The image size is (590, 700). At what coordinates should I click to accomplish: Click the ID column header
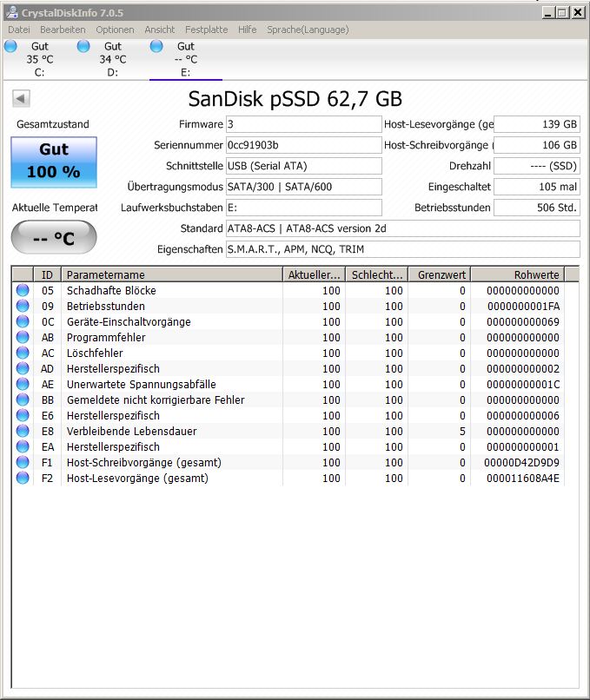pyautogui.click(x=47, y=274)
